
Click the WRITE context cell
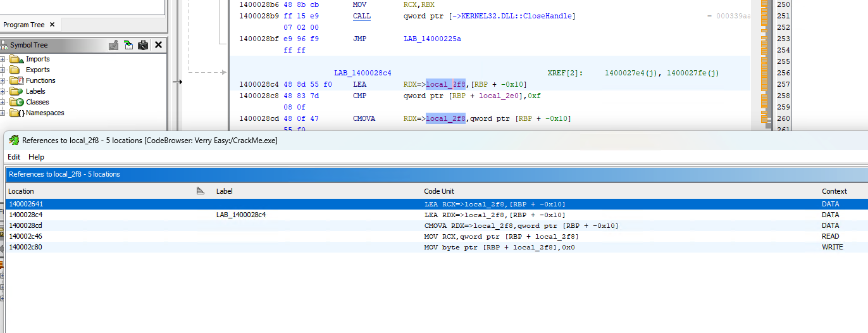coord(832,247)
